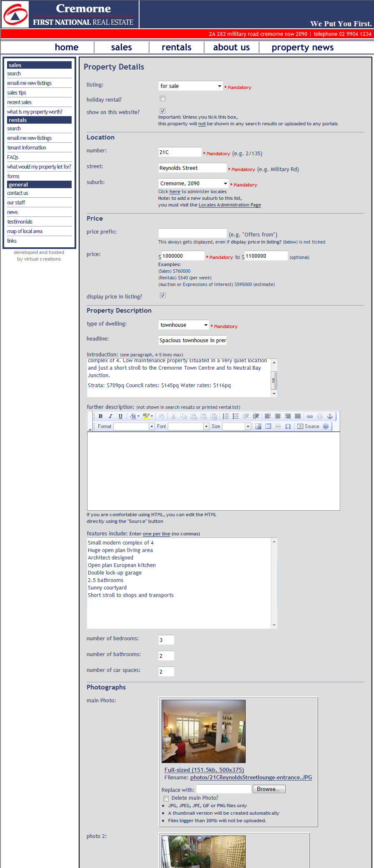
Task: Open testimonials in the sidebar
Action: [20, 222]
